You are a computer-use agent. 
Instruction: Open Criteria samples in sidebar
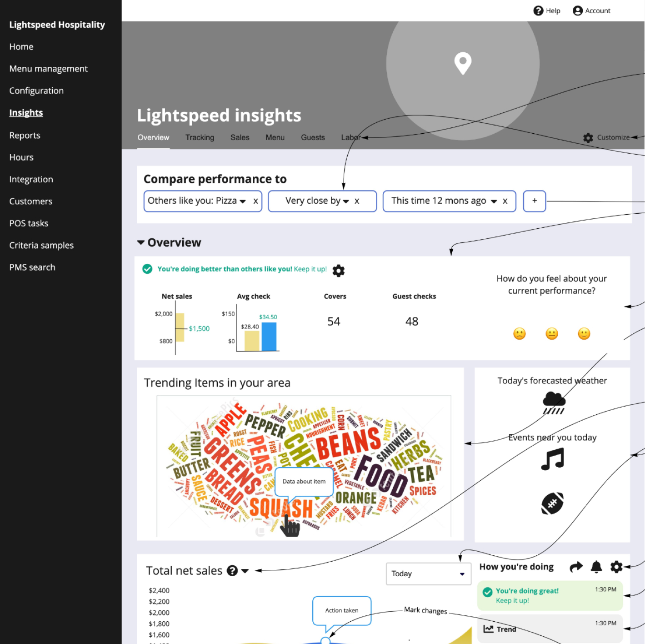[41, 246]
